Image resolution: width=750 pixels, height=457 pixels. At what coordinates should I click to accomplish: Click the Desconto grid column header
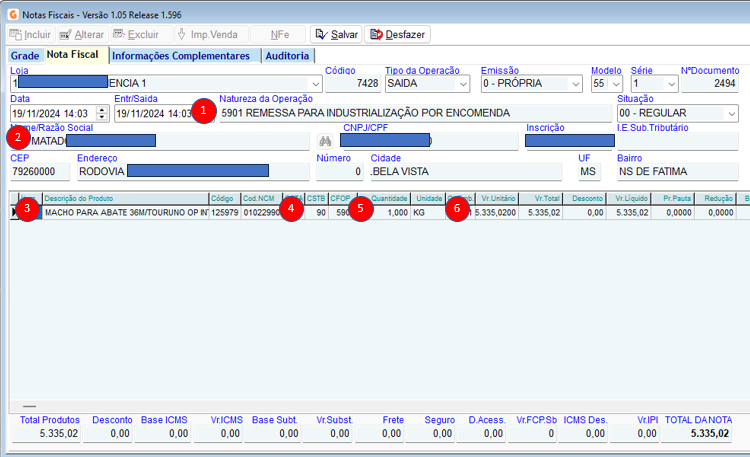tap(584, 198)
